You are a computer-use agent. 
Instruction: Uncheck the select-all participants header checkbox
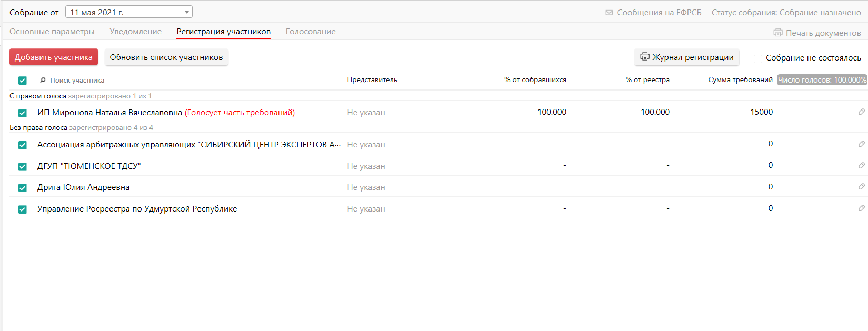pyautogui.click(x=23, y=81)
